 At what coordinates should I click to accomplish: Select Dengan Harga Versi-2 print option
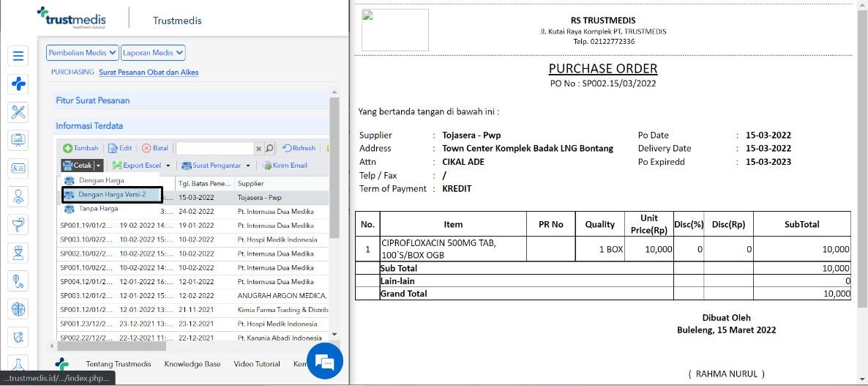pos(112,194)
